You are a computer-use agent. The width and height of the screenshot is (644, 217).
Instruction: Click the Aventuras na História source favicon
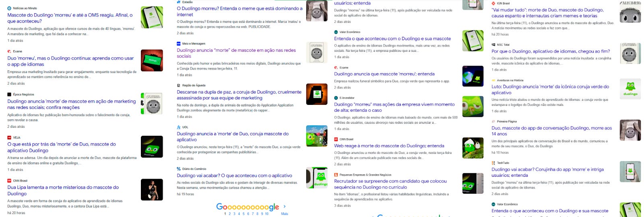[x=493, y=80]
